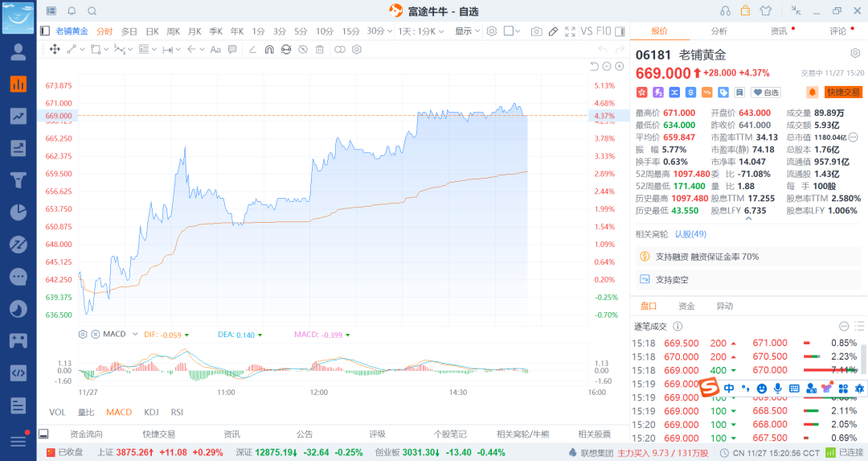Open F10 company info
The image size is (868, 461).
(604, 31)
